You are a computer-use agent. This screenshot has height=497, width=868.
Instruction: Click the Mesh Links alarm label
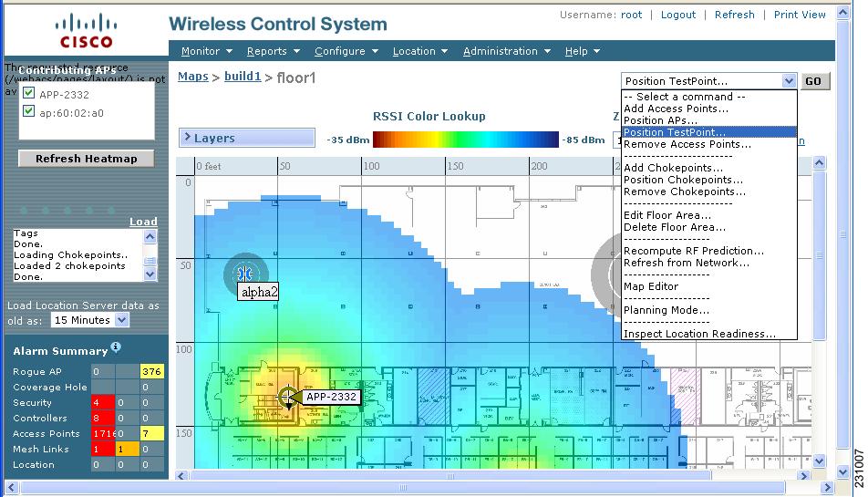coord(41,449)
